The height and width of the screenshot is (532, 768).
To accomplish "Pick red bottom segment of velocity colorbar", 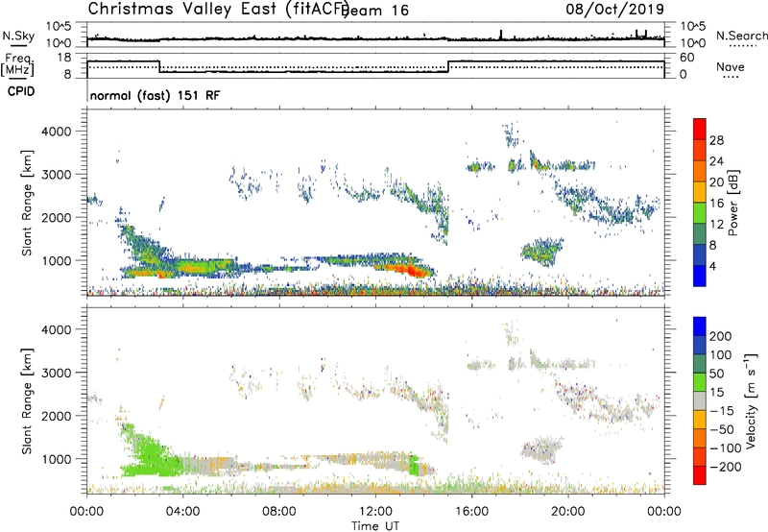I will pyautogui.click(x=700, y=475).
